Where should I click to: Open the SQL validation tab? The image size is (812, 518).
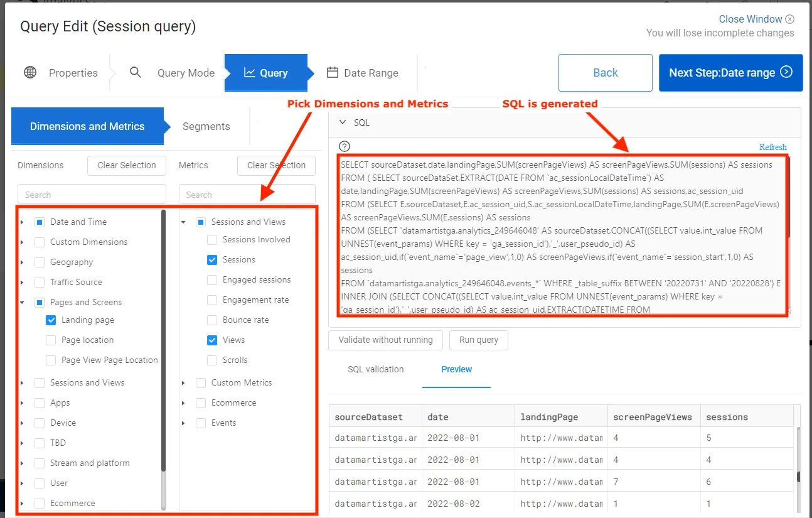[375, 370]
